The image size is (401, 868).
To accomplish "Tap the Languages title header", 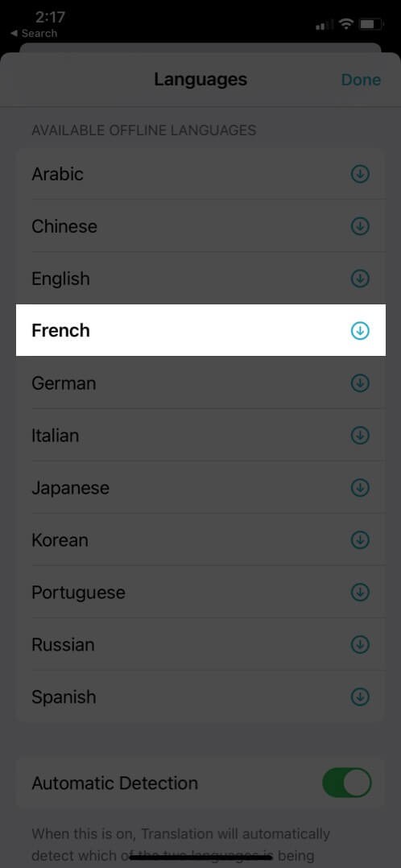I will pos(200,80).
